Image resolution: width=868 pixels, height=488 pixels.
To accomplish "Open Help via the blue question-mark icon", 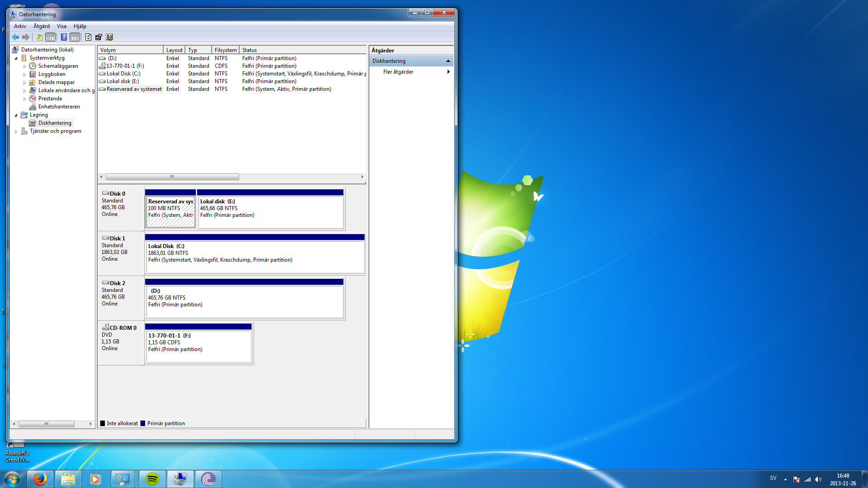I will point(64,37).
